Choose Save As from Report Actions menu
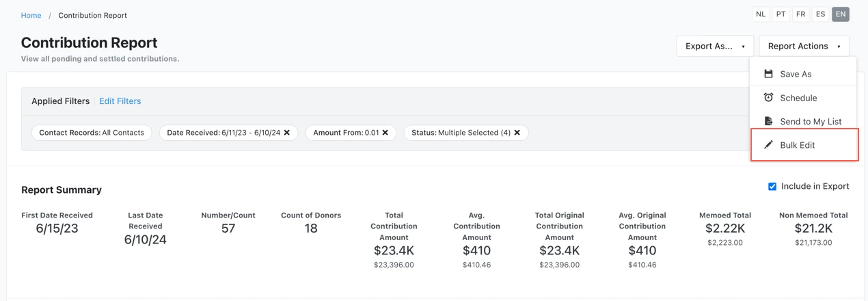Image resolution: width=868 pixels, height=301 pixels. pos(804,74)
